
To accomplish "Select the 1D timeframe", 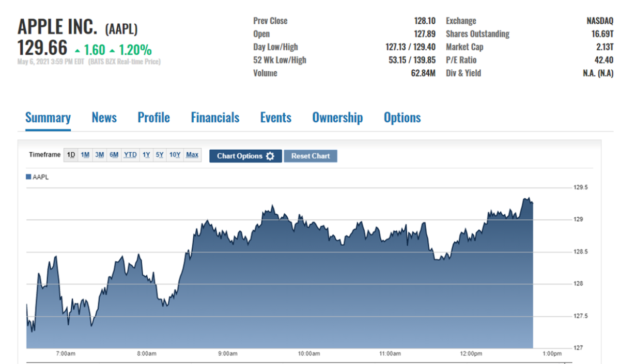I will pyautogui.click(x=71, y=155).
